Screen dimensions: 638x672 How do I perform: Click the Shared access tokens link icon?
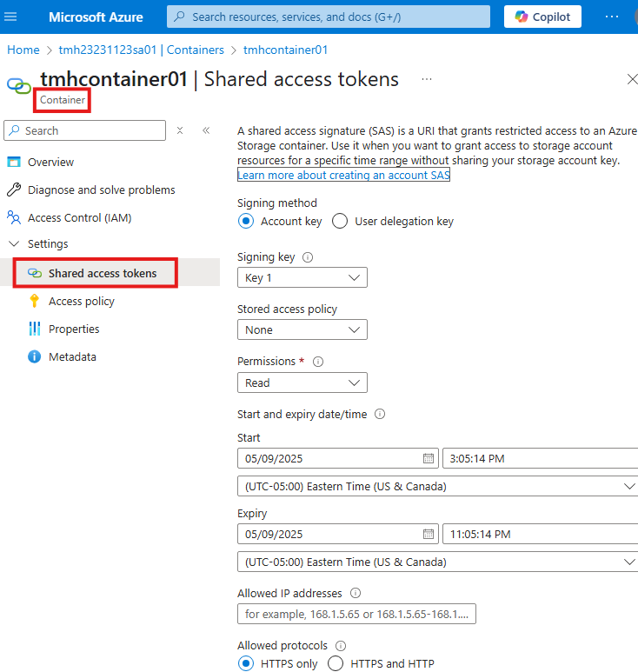coord(34,273)
